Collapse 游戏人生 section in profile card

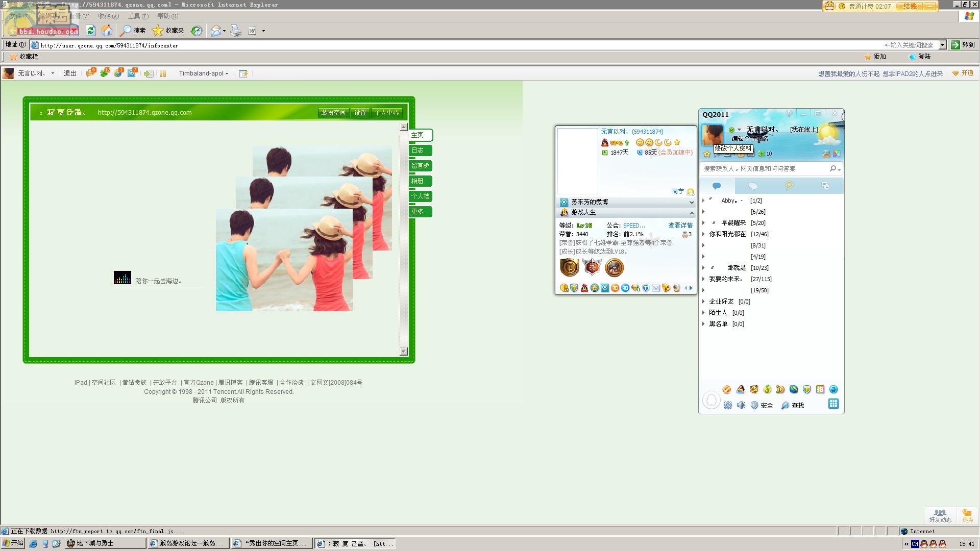point(692,213)
